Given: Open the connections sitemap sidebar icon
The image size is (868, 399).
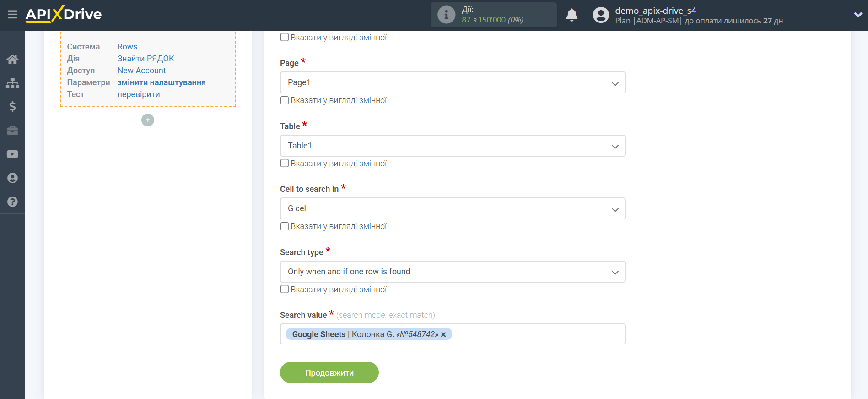Looking at the screenshot, I should [x=12, y=83].
